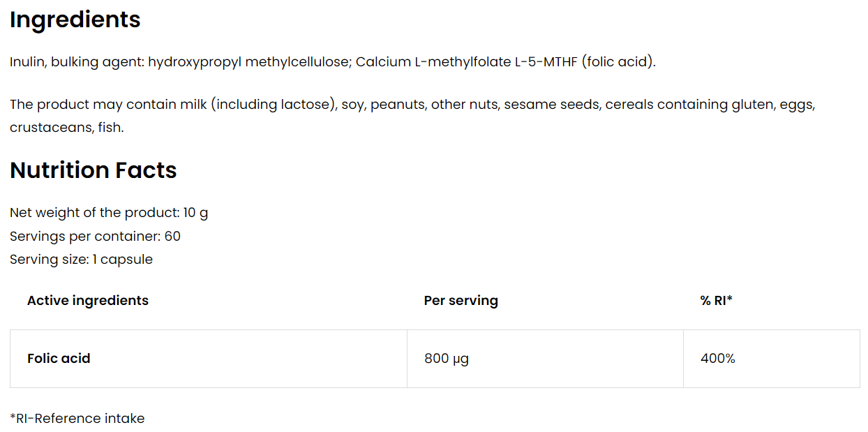This screenshot has height=432, width=868.
Task: Select the hydroxypropyl methylcellulose text
Action: click(x=248, y=62)
